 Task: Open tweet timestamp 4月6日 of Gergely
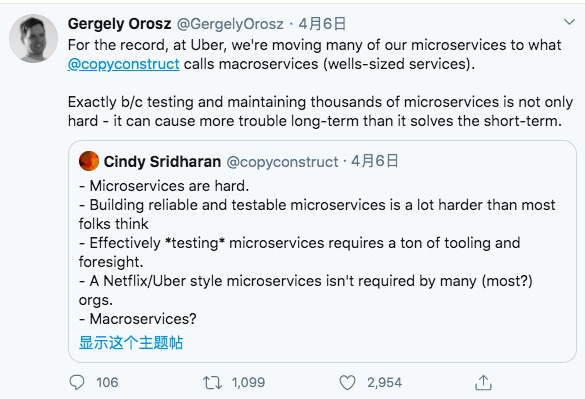click(x=322, y=24)
